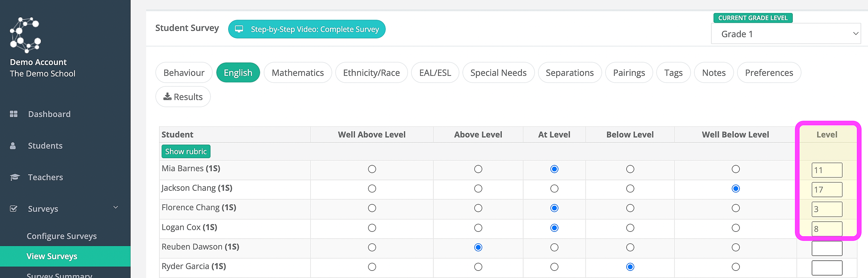Image resolution: width=868 pixels, height=278 pixels.
Task: Select the Notes tab
Action: pyautogui.click(x=714, y=73)
